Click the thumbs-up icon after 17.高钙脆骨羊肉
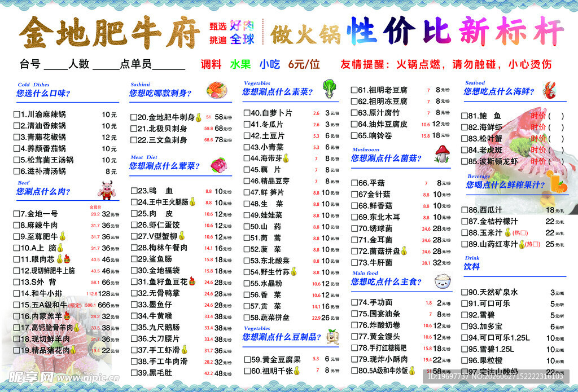Screen dimensions: 578x392 76,327
